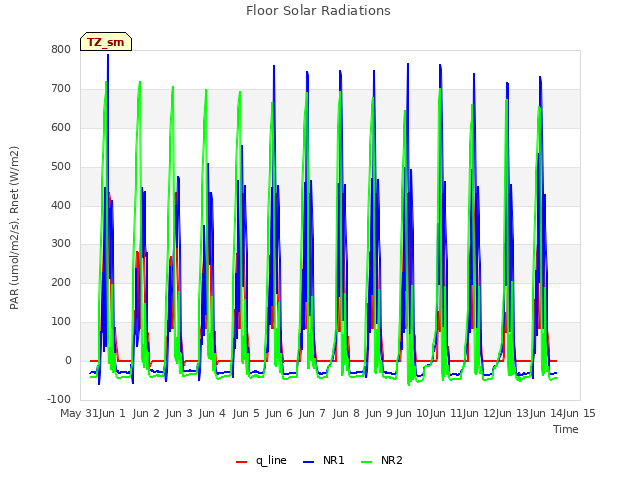
Task: Click the Time x-axis label
Action: [x=566, y=429]
